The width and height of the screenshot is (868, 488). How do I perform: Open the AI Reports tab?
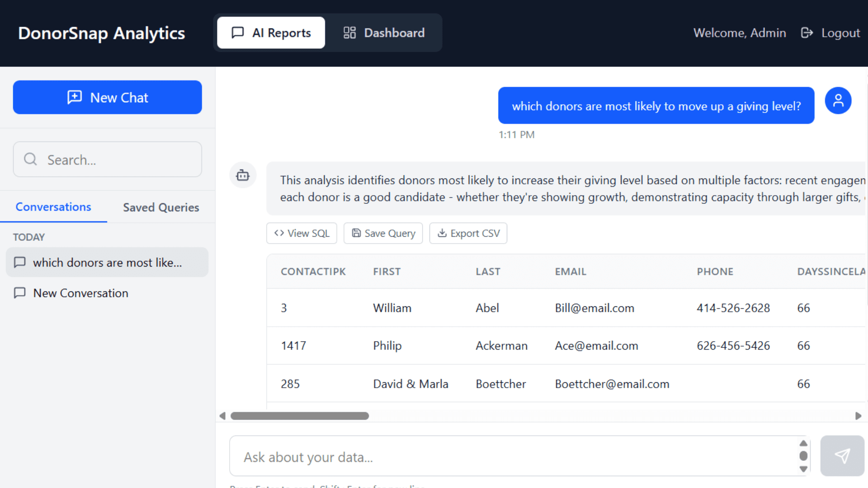point(271,33)
